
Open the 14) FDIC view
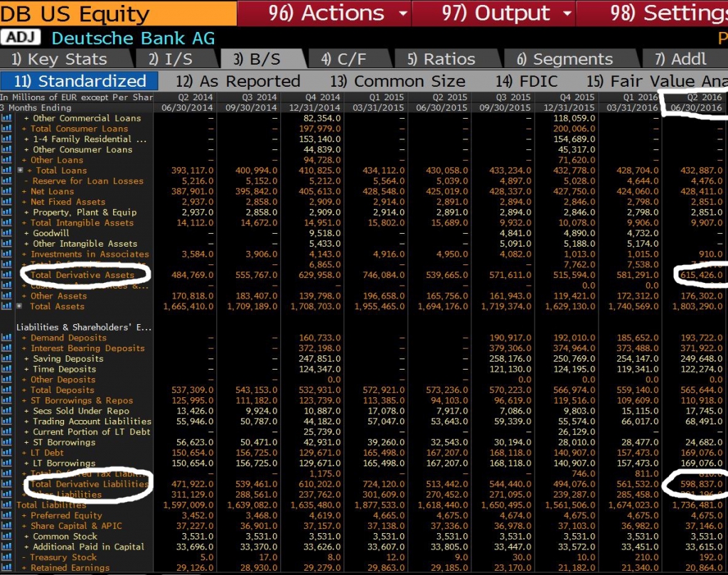click(x=526, y=81)
